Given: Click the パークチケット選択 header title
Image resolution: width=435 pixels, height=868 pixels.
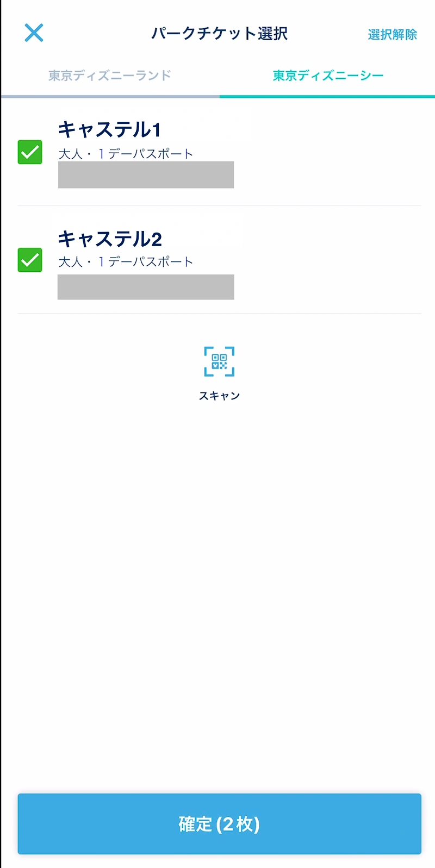Looking at the screenshot, I should pos(219,33).
